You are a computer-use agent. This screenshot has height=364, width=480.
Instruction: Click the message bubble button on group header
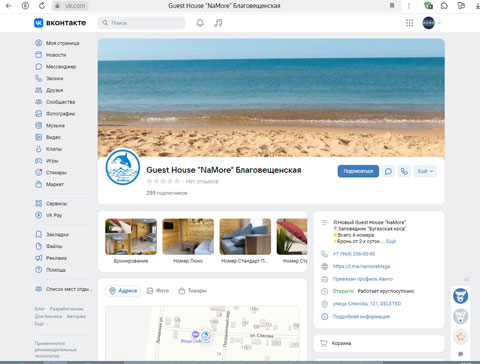click(388, 171)
